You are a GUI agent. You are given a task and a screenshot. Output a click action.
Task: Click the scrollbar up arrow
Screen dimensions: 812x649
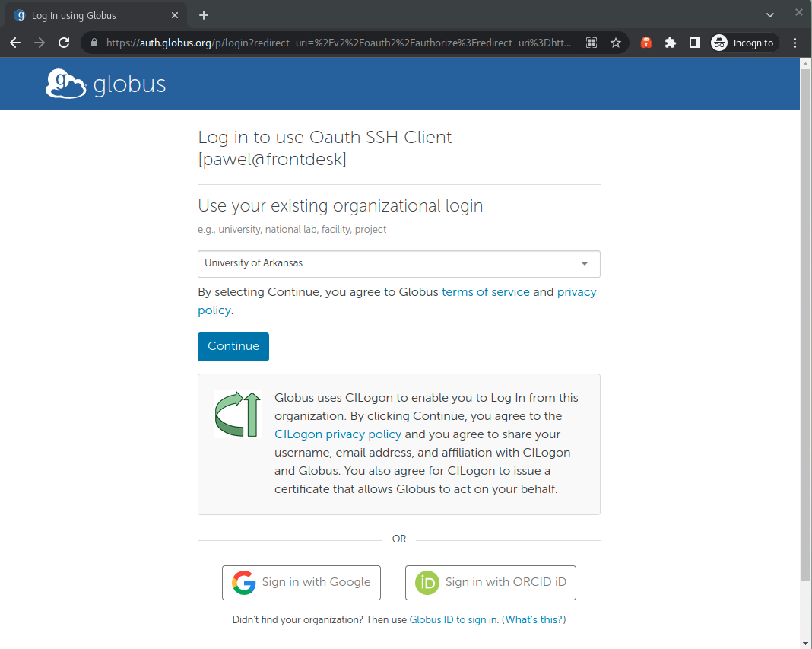(x=805, y=63)
